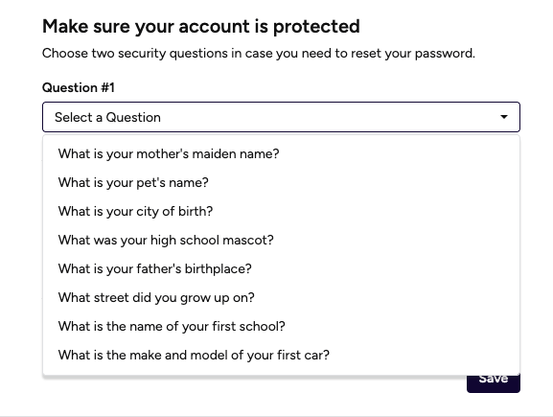Collapse the Question #1 dropdown list

click(504, 117)
